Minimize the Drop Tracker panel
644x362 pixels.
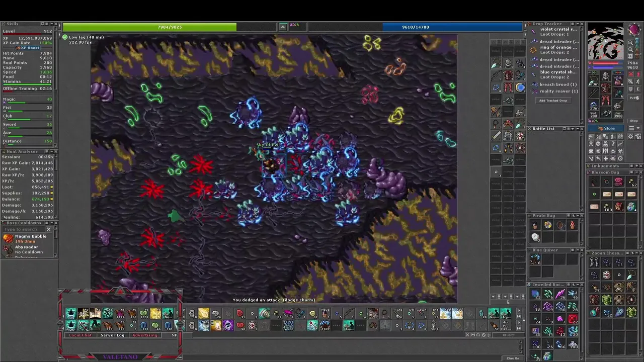click(x=578, y=24)
